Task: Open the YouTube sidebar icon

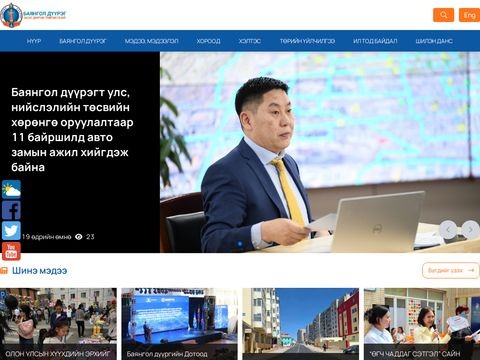Action: coord(11,251)
